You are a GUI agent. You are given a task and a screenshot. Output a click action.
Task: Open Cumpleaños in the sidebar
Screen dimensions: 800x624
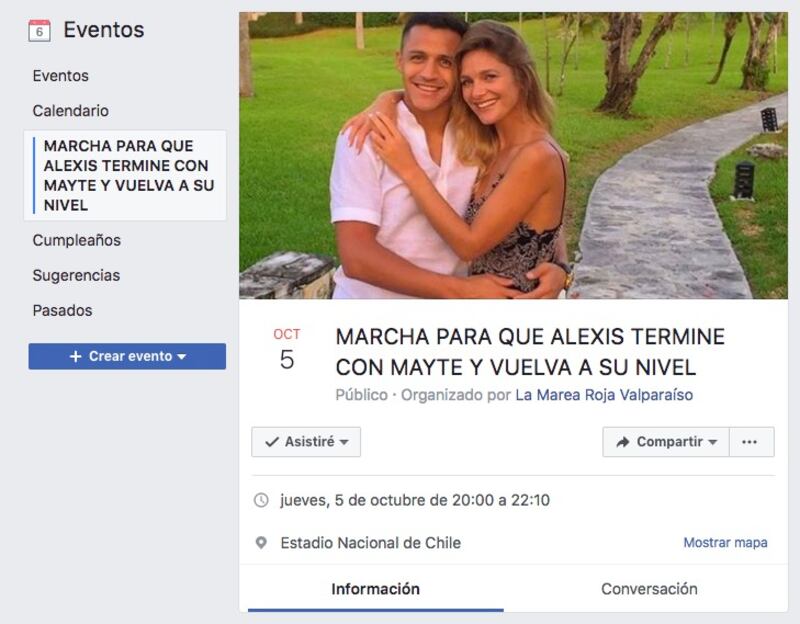[x=77, y=240]
